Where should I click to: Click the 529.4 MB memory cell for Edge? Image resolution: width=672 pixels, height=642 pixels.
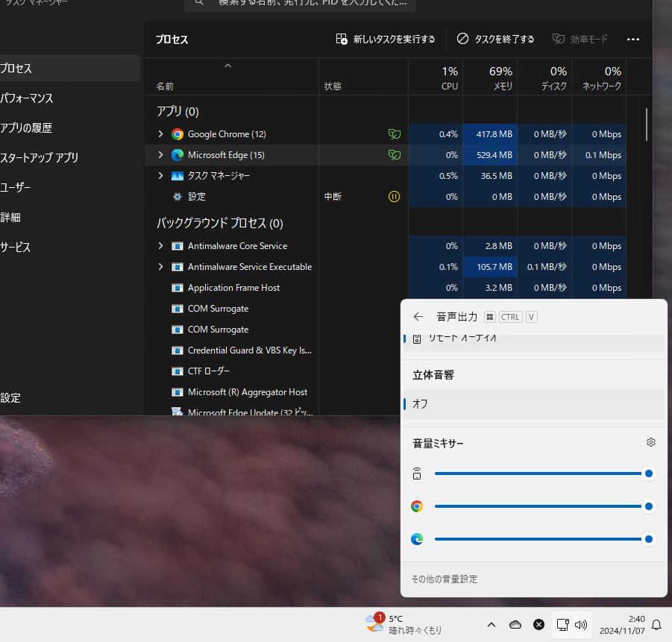click(490, 155)
